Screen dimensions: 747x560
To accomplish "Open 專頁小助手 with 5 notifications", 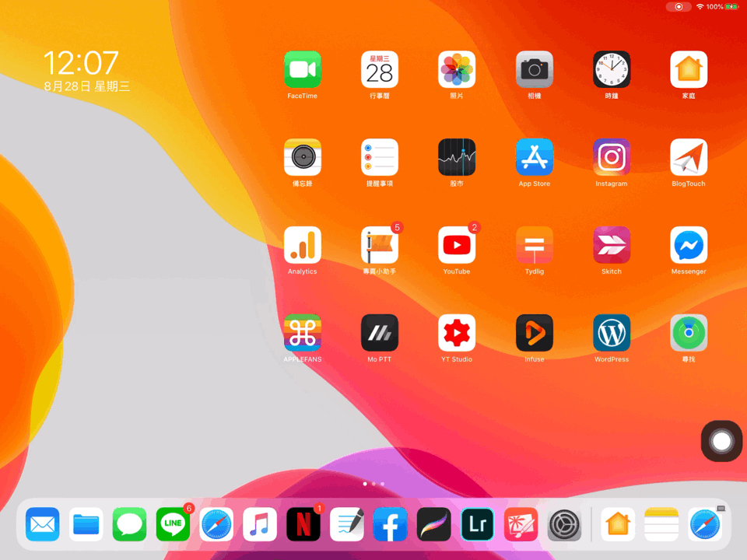I will [x=379, y=245].
